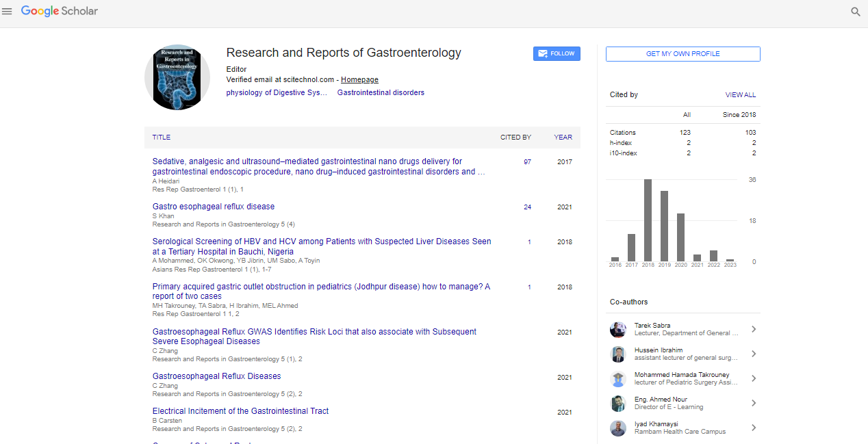This screenshot has width=868, height=444.
Task: Sort articles by Year column
Action: coord(563,138)
